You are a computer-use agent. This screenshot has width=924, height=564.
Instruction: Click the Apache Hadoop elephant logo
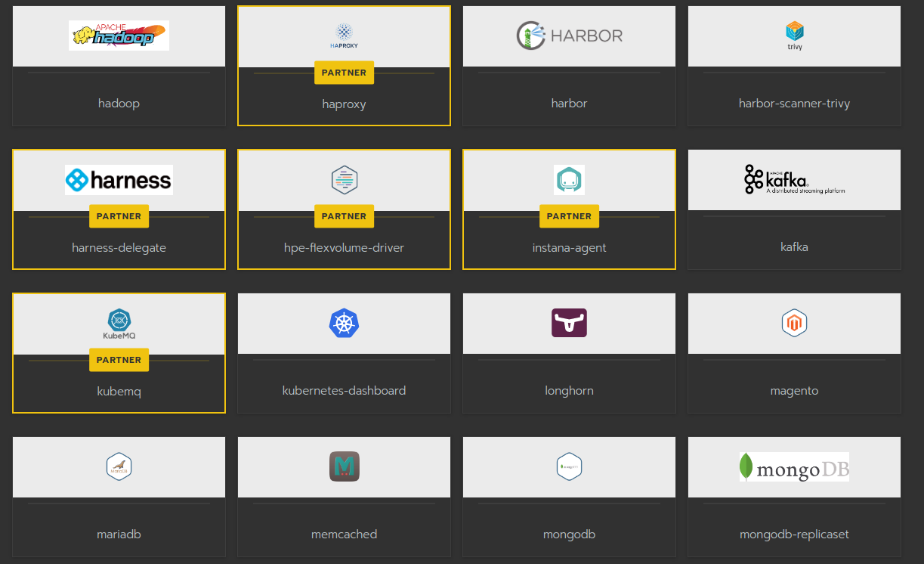point(119,36)
